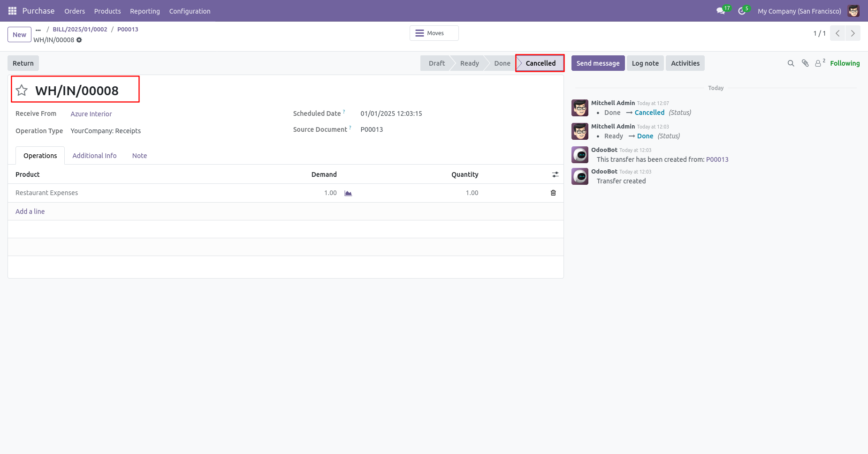
Task: Click the paperclip attachments icon
Action: [x=805, y=63]
